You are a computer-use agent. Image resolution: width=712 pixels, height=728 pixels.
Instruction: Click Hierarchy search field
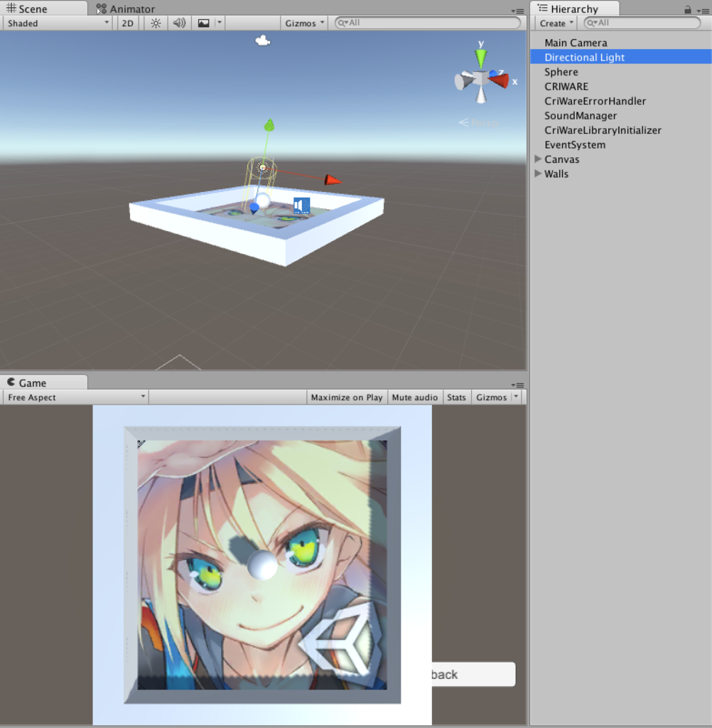(x=642, y=23)
